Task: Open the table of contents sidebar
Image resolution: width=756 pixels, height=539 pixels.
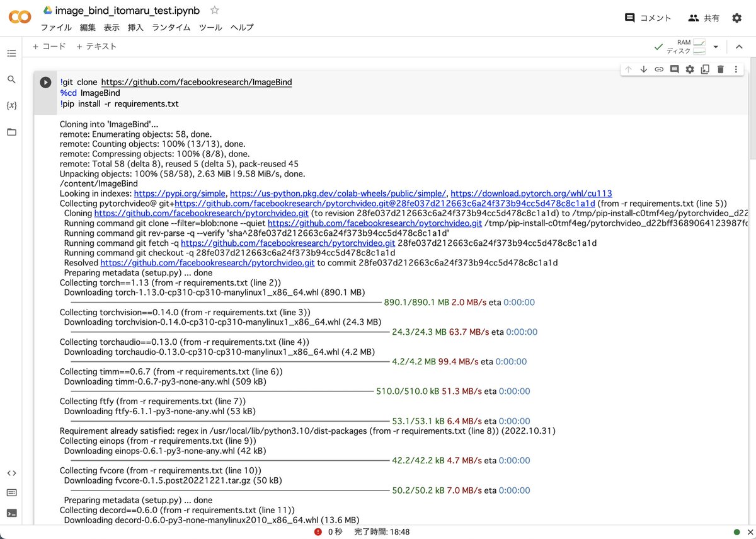Action: coord(11,54)
